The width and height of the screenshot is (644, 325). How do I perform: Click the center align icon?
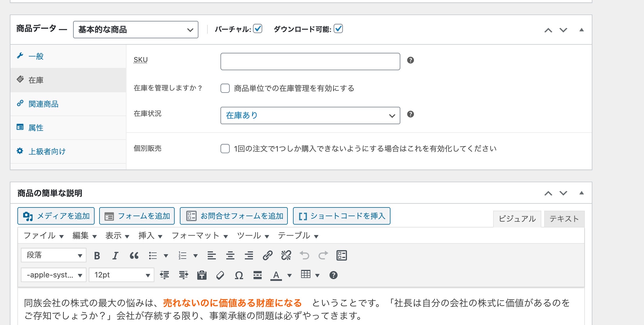(x=230, y=256)
